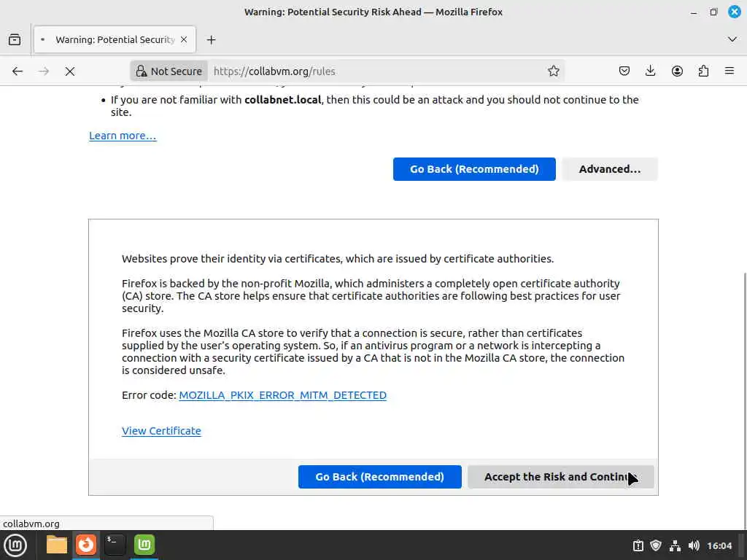Stop loading the page with X button

70,71
